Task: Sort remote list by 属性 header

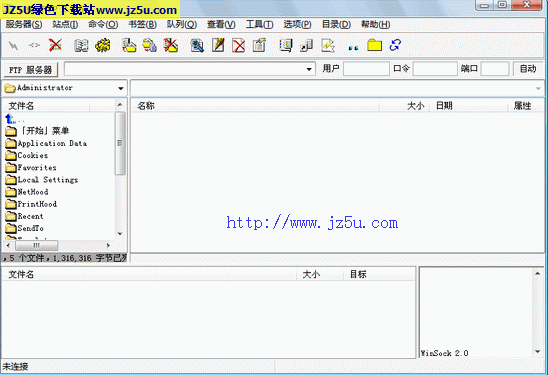Action: coord(525,106)
